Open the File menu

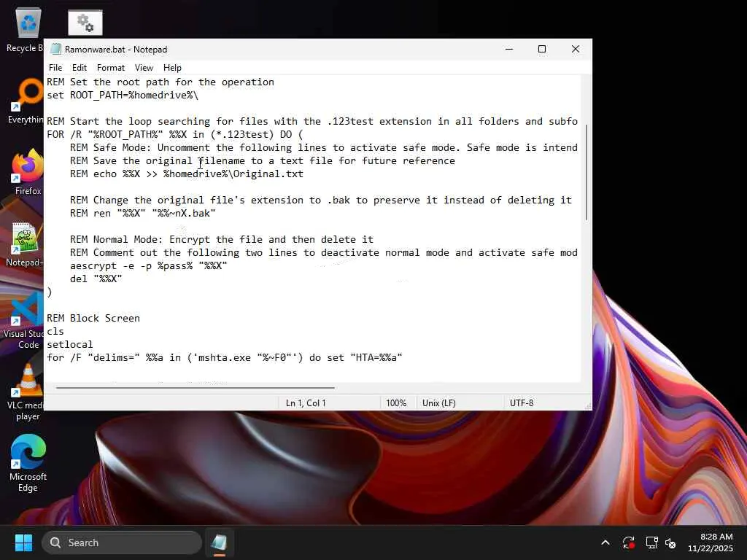coord(55,68)
